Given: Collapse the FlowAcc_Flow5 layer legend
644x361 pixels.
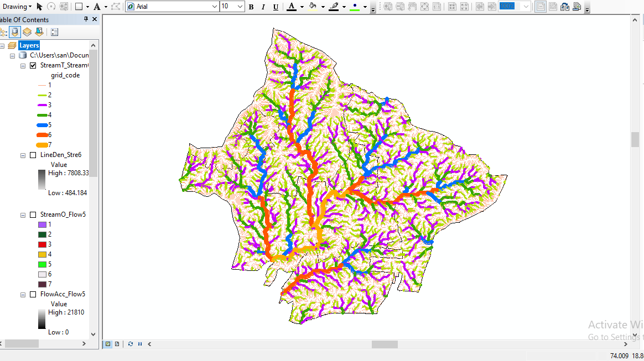Looking at the screenshot, I should (23, 295).
